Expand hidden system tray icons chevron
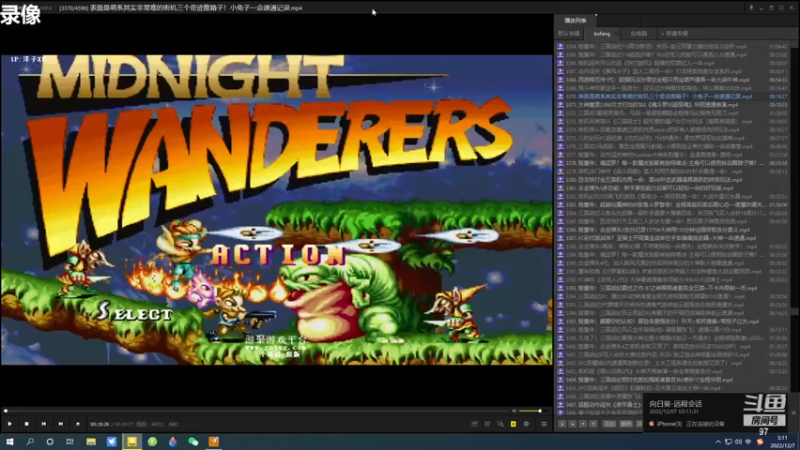This screenshot has width=800, height=450. click(718, 442)
